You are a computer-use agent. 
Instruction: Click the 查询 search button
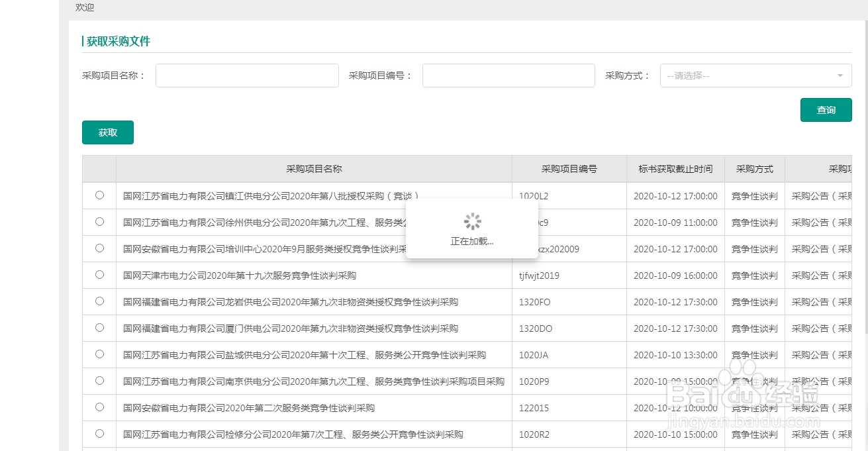[x=826, y=109]
